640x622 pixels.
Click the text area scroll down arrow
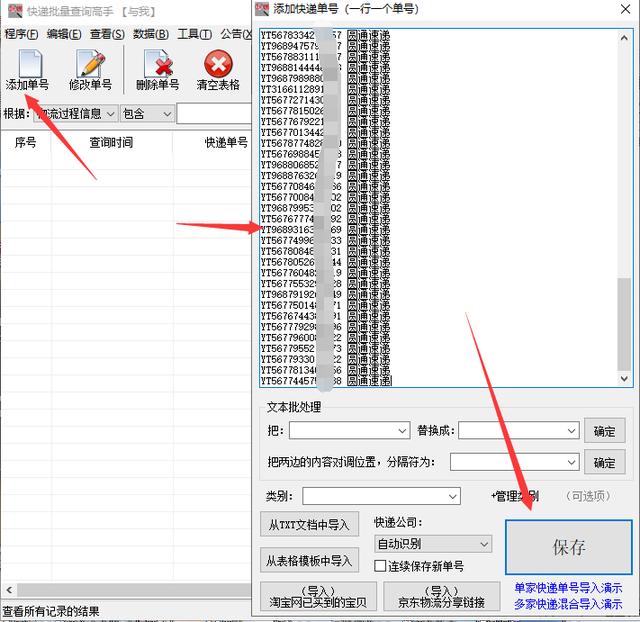tap(624, 378)
